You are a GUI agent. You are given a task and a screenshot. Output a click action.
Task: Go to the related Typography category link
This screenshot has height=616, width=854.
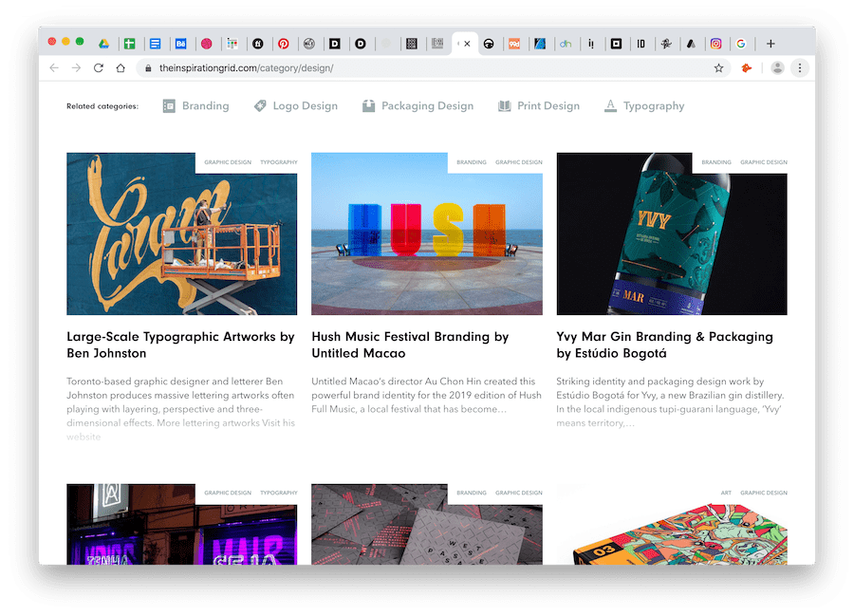644,106
